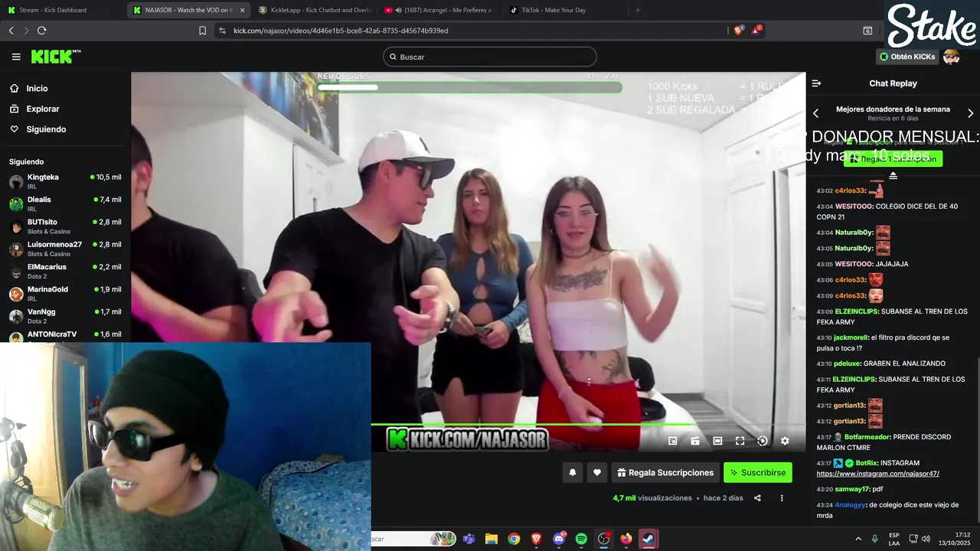Open OBS Studio from taskbar
Screen dimensions: 980x551
click(x=603, y=539)
